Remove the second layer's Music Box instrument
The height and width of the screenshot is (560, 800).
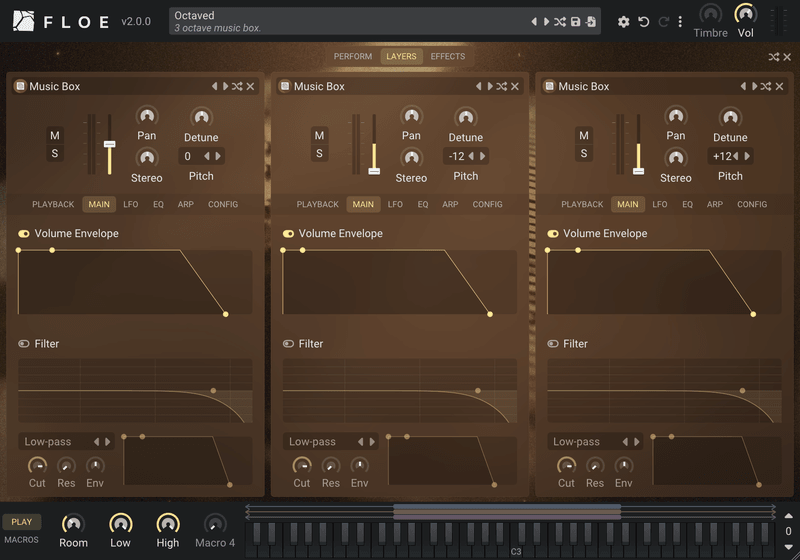click(x=515, y=86)
